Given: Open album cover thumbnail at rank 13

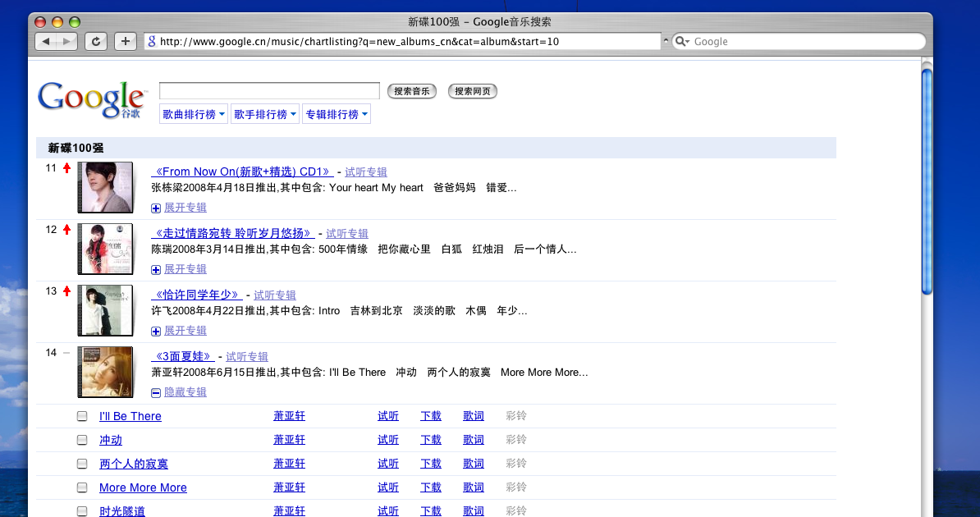Looking at the screenshot, I should point(105,310).
